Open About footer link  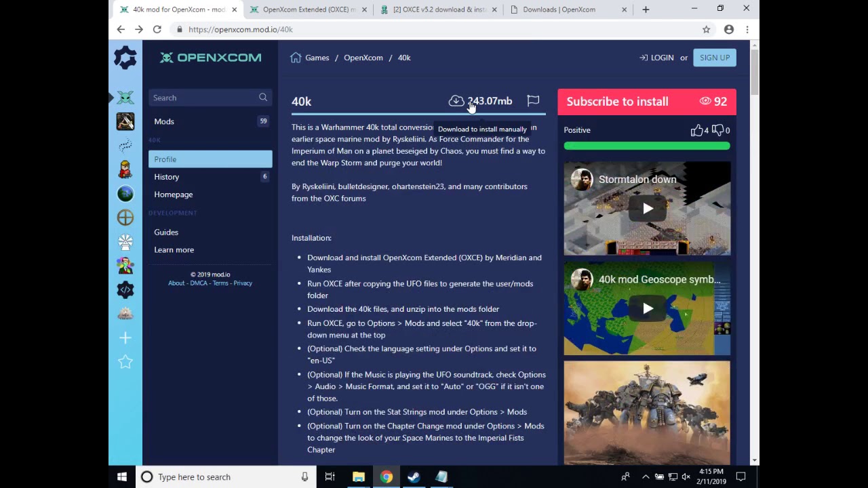[x=176, y=283]
